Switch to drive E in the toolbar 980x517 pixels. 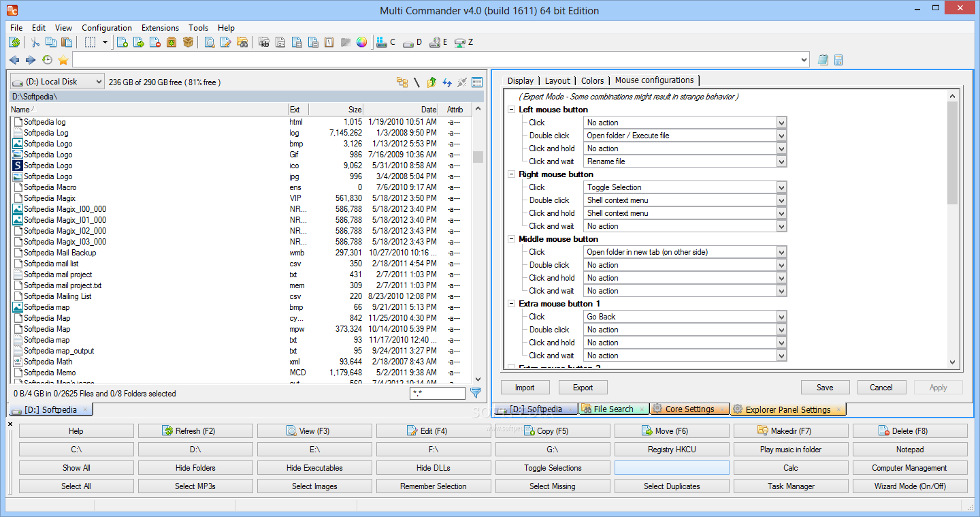point(438,42)
